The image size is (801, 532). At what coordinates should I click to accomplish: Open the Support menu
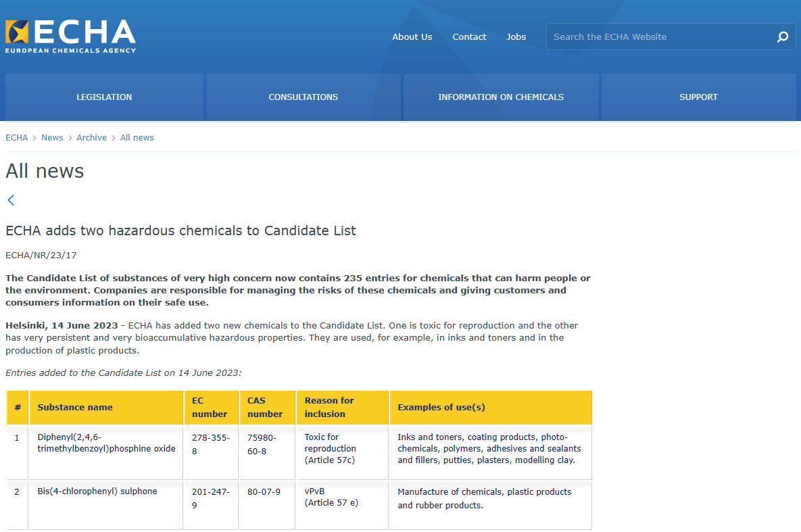pos(698,97)
